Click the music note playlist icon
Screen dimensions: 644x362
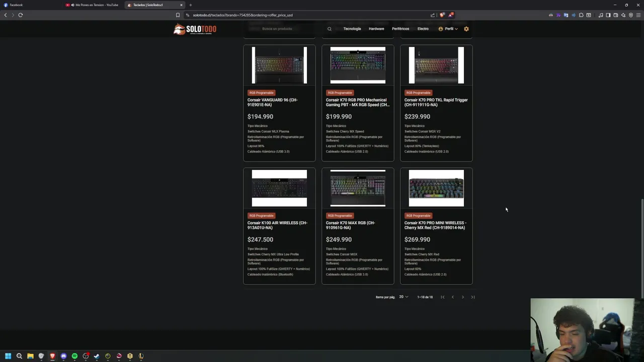pyautogui.click(x=601, y=15)
